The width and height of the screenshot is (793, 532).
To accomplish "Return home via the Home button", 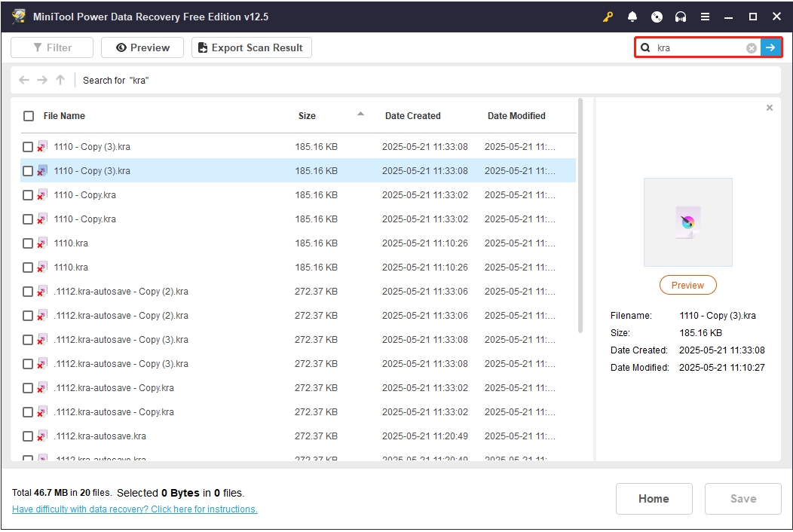I will [x=654, y=499].
